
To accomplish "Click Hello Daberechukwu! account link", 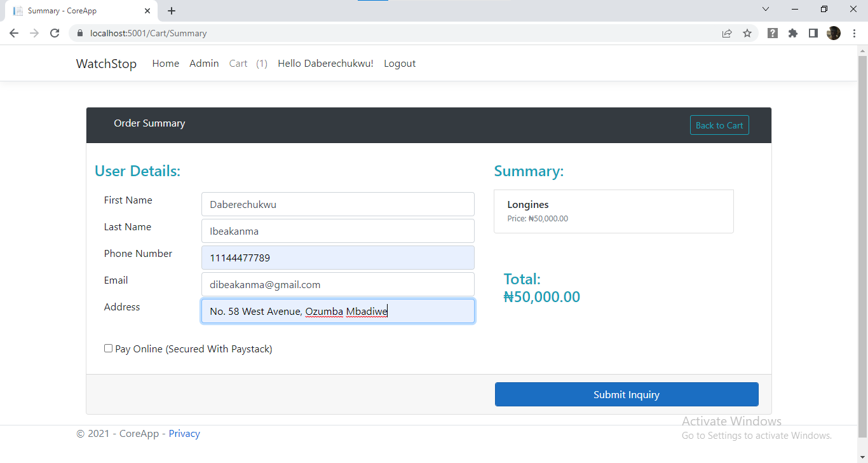I will pos(325,64).
